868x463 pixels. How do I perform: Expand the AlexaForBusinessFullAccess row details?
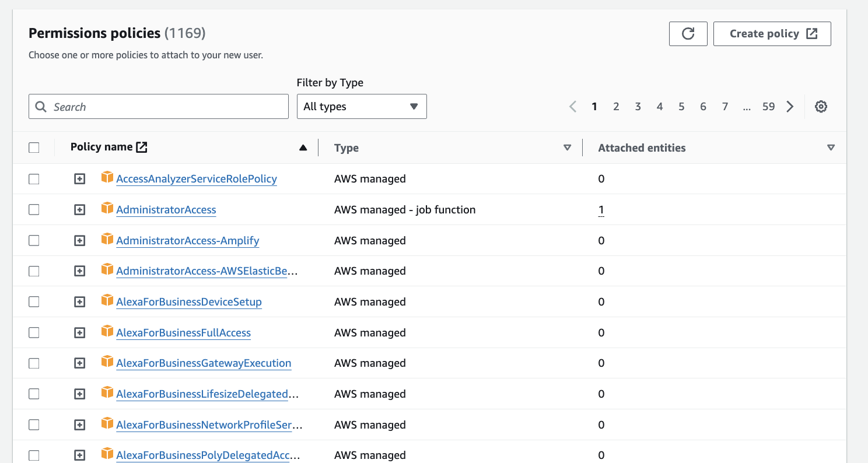pos(80,333)
